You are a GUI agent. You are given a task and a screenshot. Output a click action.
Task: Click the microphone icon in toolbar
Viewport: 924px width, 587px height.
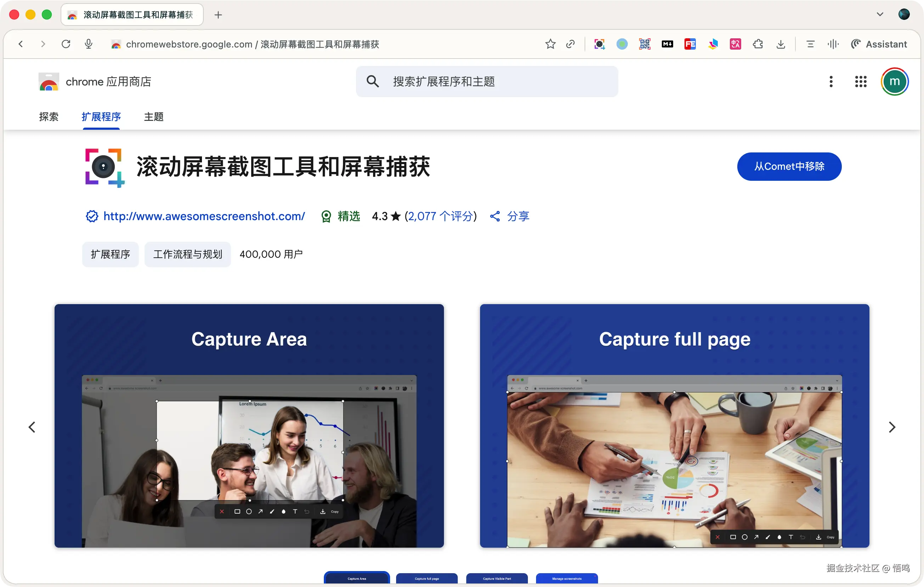[x=89, y=44]
